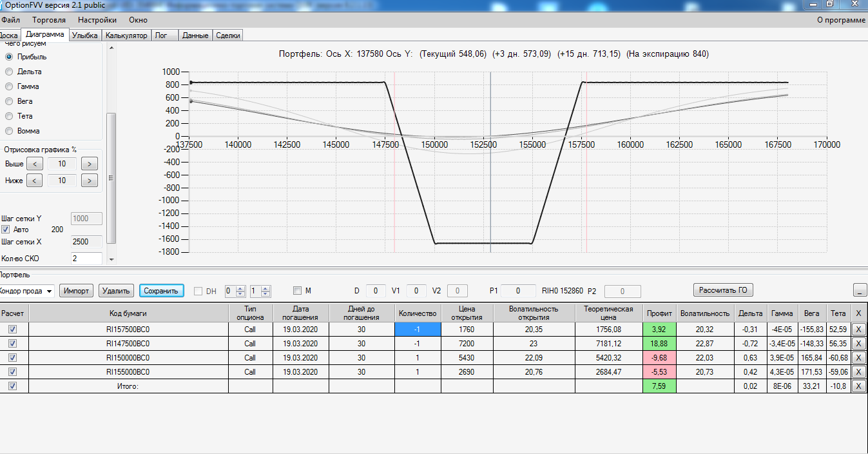Image resolution: width=868 pixels, height=454 pixels.
Task: Select the Вомма radio button
Action: (x=9, y=131)
